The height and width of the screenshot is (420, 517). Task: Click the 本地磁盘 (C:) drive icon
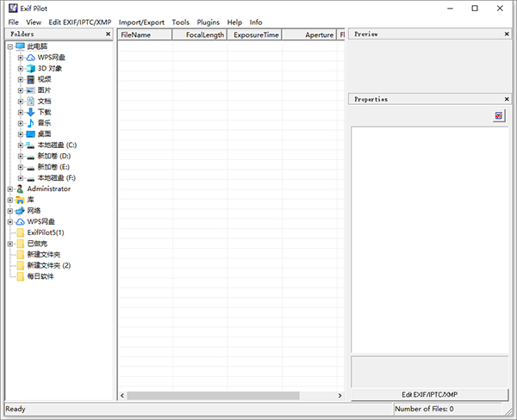click(x=30, y=145)
